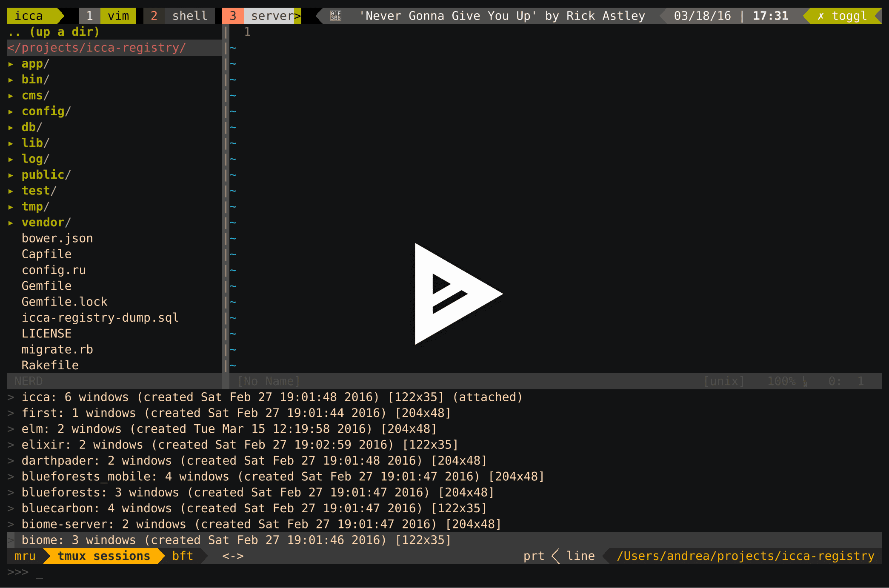Switch to tmux window 1 vim

point(108,16)
